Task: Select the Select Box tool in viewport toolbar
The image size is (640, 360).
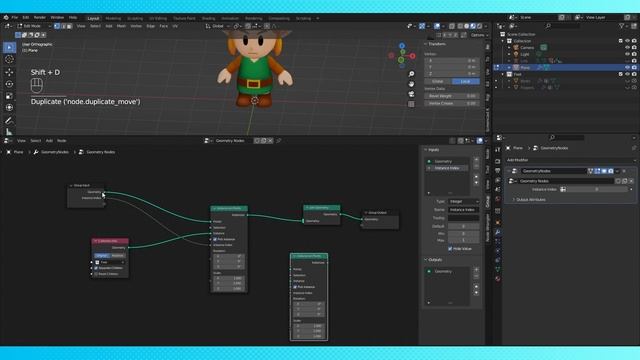Action: pyautogui.click(x=9, y=47)
